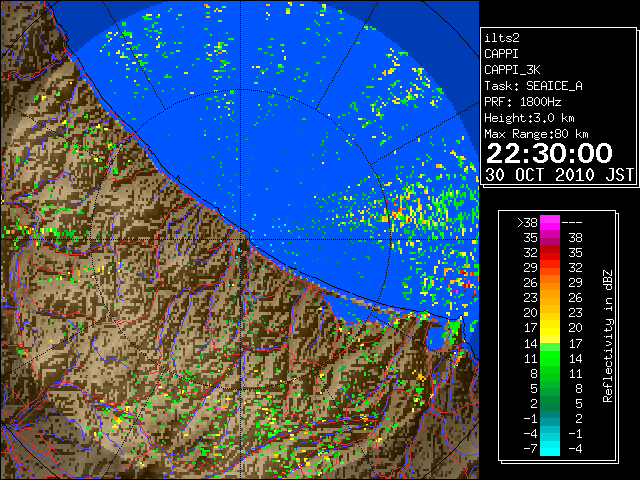The height and width of the screenshot is (480, 640).
Task: Click the 22:30:00 timestamp
Action: (549, 153)
